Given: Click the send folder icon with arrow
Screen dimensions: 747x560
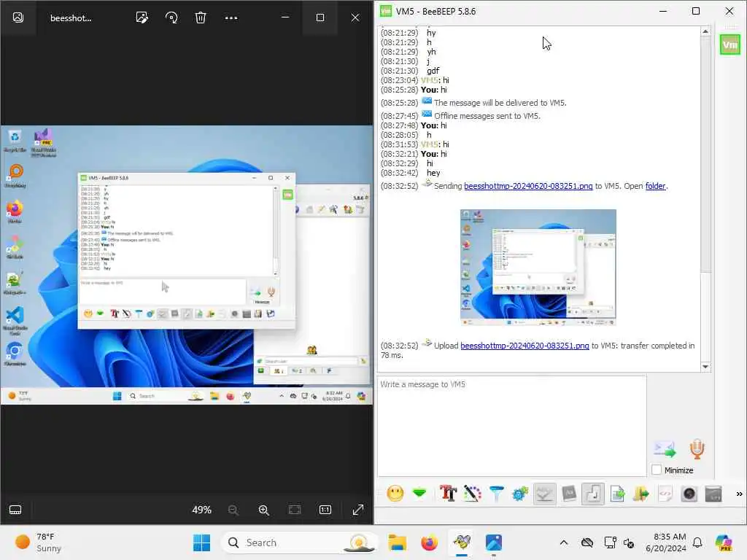Looking at the screenshot, I should (x=641, y=494).
